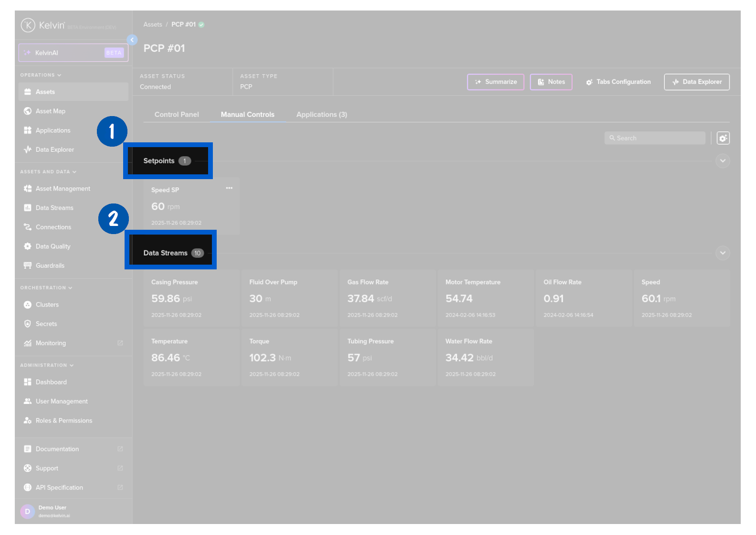This screenshot has height=535, width=756.
Task: Open the Notes button
Action: pyautogui.click(x=551, y=82)
